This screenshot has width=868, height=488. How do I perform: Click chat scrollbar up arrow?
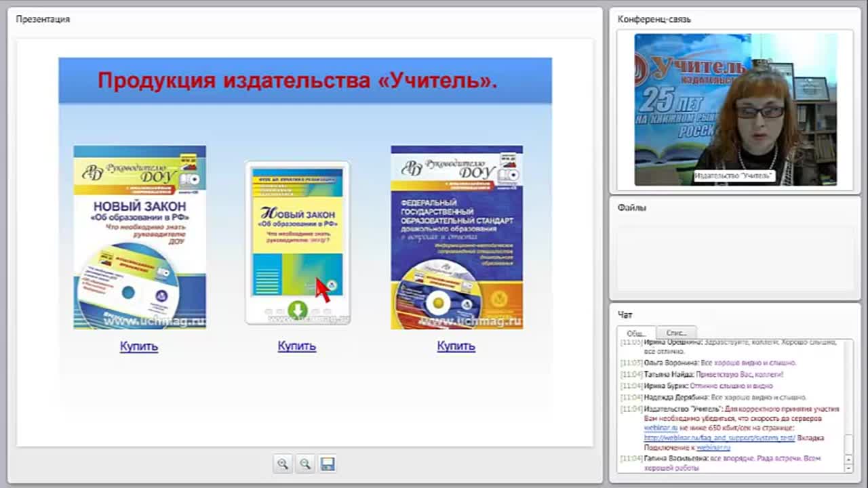848,459
